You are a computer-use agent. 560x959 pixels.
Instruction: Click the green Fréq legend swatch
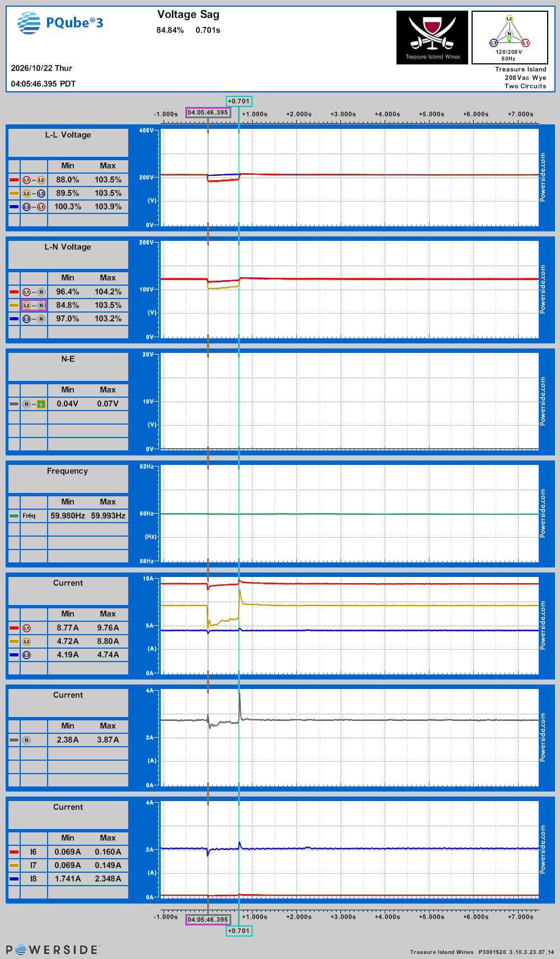[x=14, y=516]
